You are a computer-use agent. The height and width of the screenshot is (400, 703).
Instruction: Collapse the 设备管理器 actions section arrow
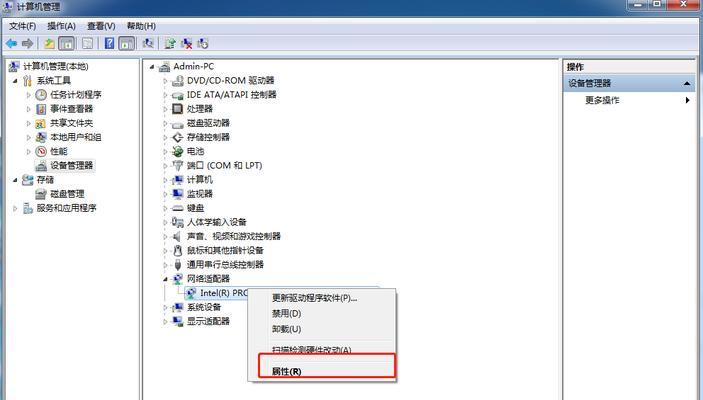coord(687,83)
